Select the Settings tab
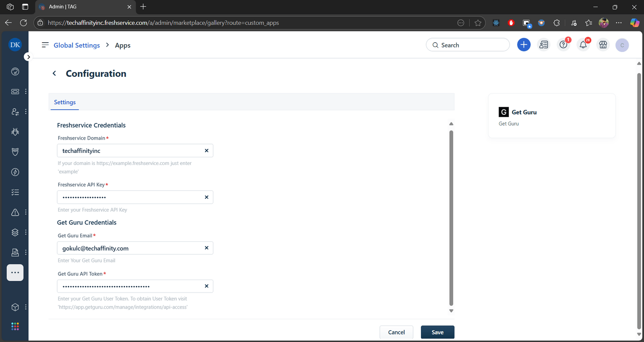 [x=65, y=102]
